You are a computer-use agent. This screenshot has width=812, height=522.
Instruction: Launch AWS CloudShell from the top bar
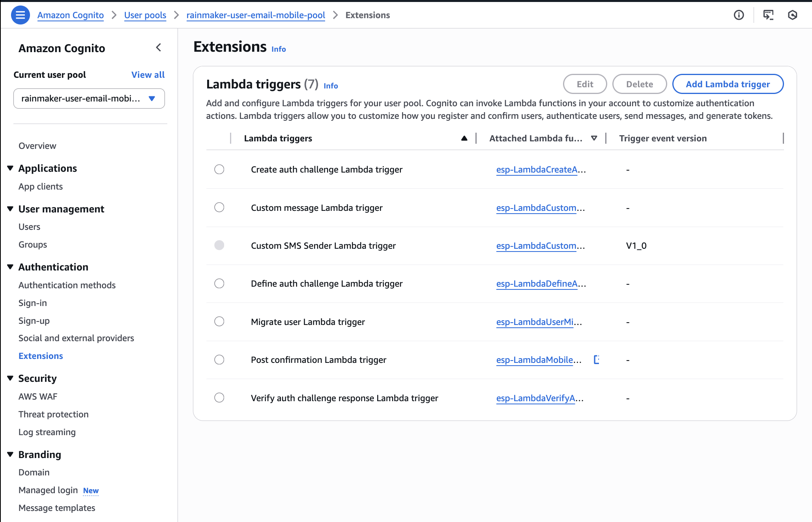tap(768, 15)
